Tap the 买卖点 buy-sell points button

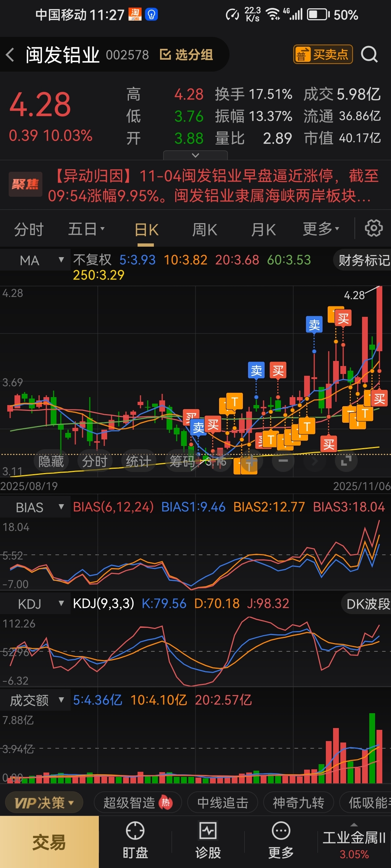323,55
